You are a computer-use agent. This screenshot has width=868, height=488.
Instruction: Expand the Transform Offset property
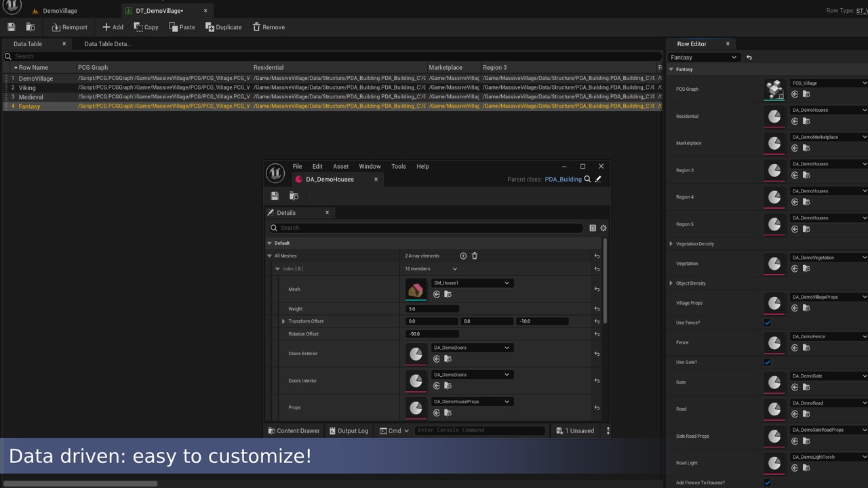click(x=283, y=321)
